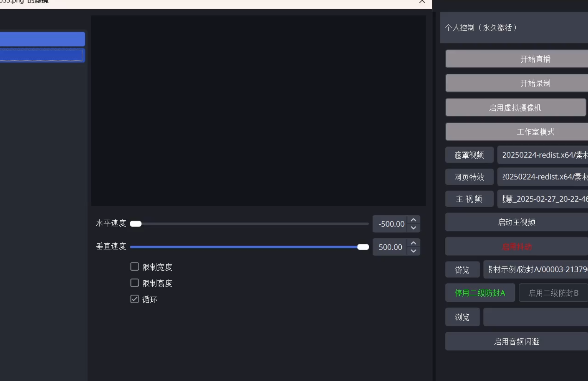Increase vertical speed with up arrow
The image size is (588, 381).
point(413,243)
